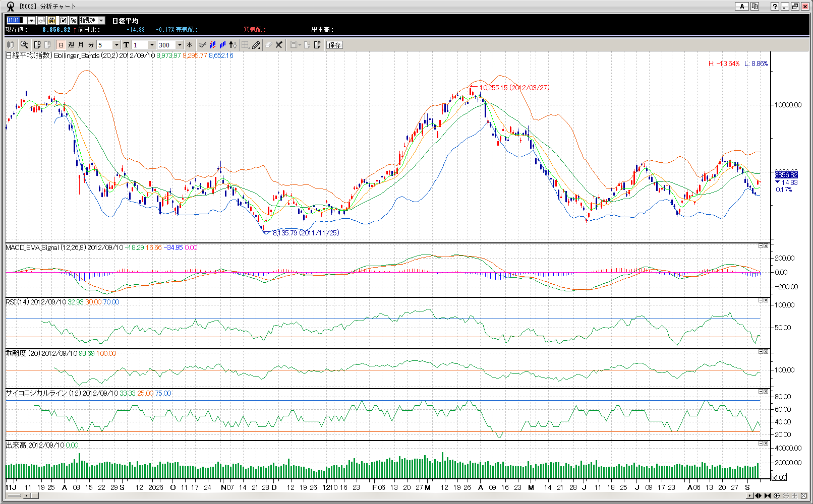
Task: Switch to daily 日 chart period
Action: (61, 45)
